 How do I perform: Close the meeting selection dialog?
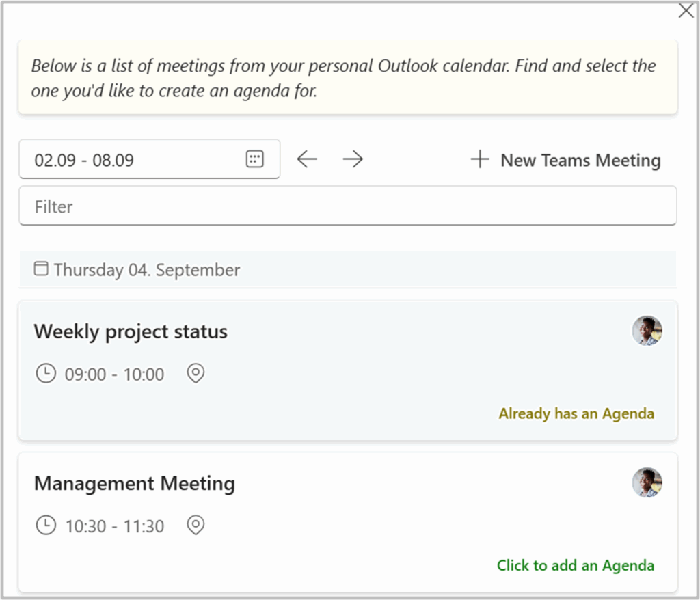686,11
